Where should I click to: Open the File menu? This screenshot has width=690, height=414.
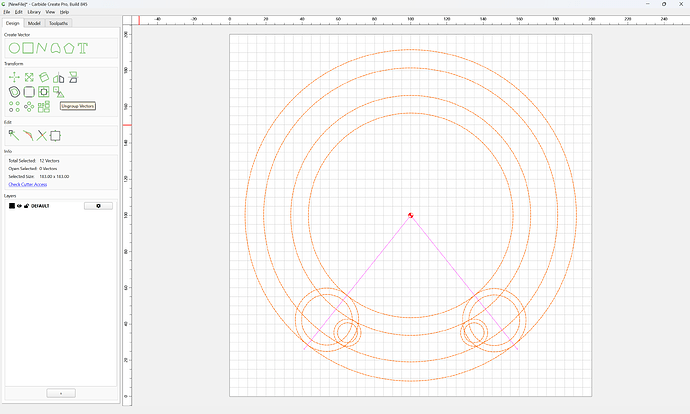[x=7, y=12]
